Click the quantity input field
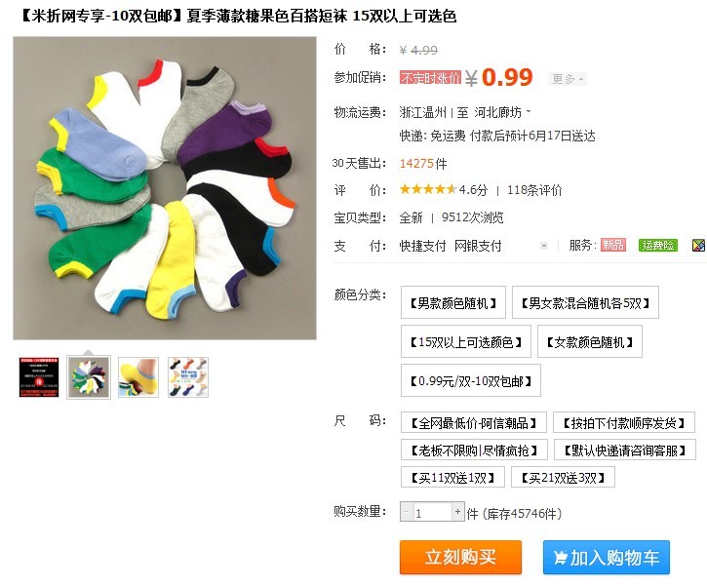707x588 pixels. click(x=432, y=512)
